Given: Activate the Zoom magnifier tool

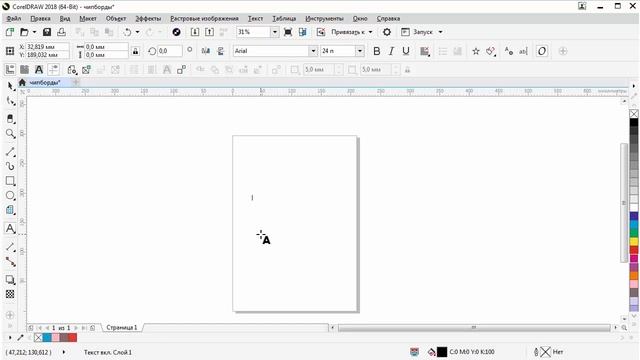Looking at the screenshot, I should click(x=11, y=133).
